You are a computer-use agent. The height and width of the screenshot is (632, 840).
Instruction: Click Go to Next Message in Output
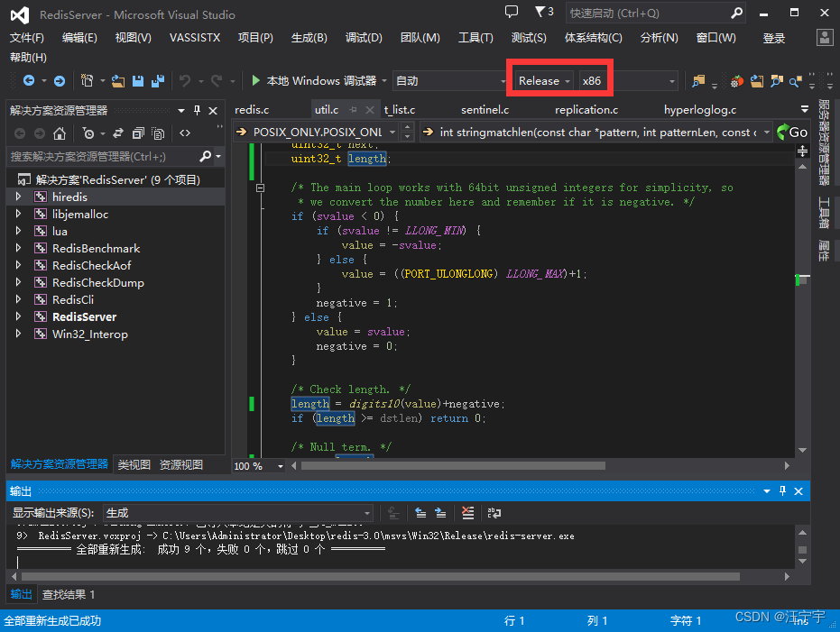pyautogui.click(x=440, y=513)
